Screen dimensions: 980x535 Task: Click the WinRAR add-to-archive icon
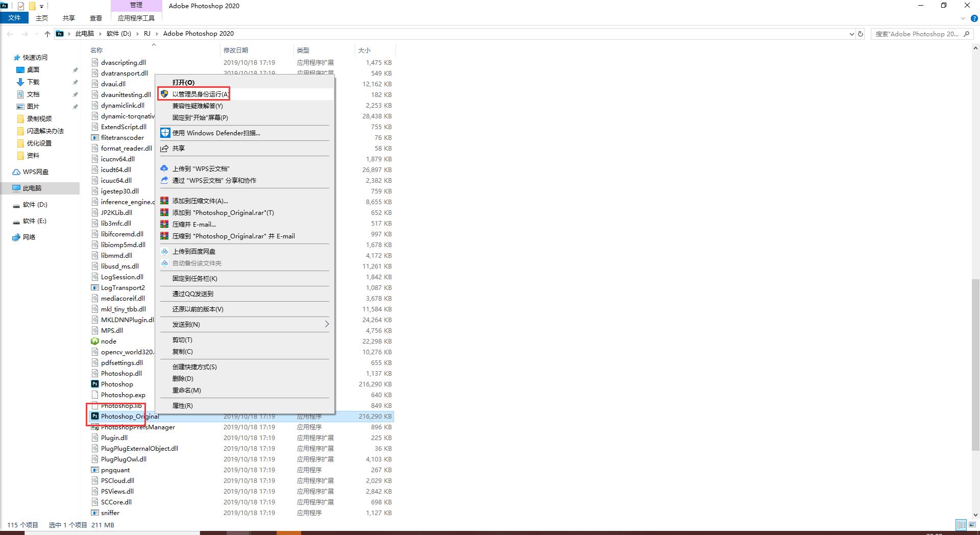(x=164, y=201)
